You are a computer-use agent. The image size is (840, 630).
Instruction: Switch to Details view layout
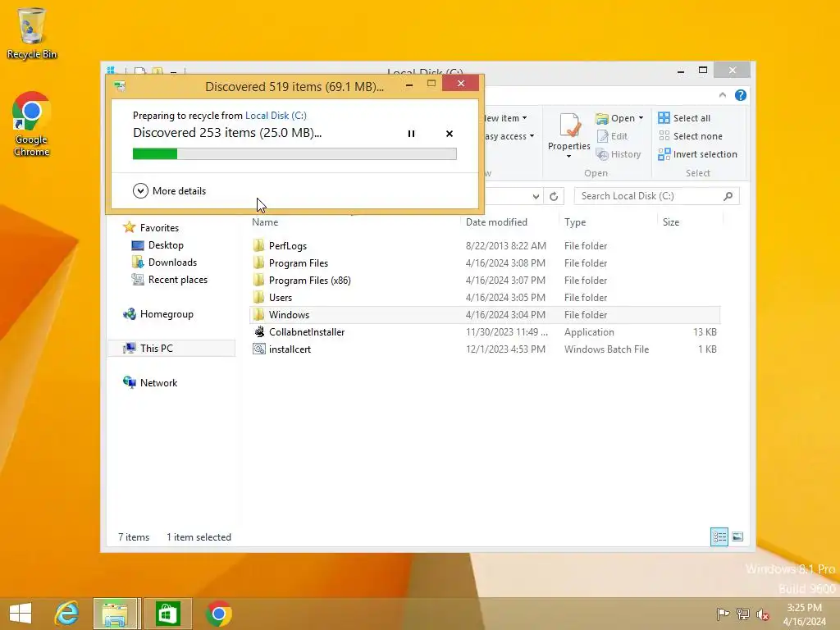(719, 536)
